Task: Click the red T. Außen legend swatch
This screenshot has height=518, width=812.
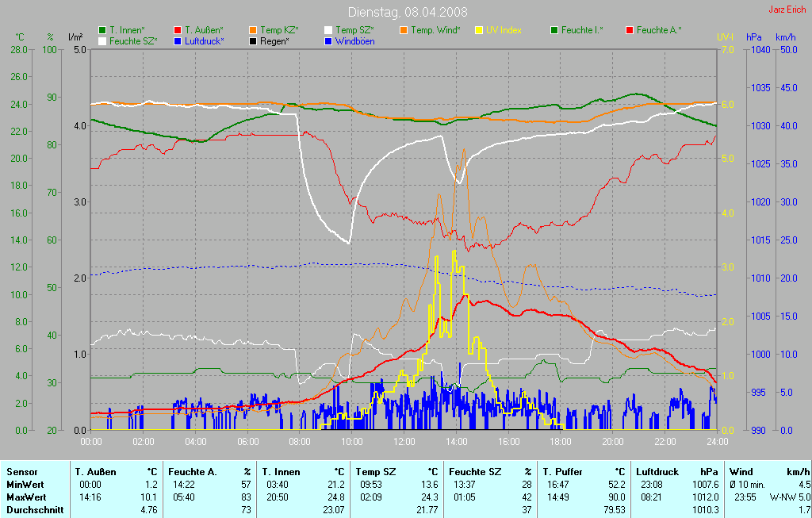Action: 178,30
